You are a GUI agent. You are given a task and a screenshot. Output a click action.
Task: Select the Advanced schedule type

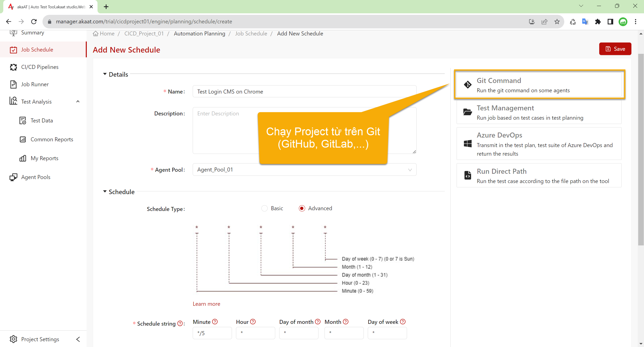302,208
